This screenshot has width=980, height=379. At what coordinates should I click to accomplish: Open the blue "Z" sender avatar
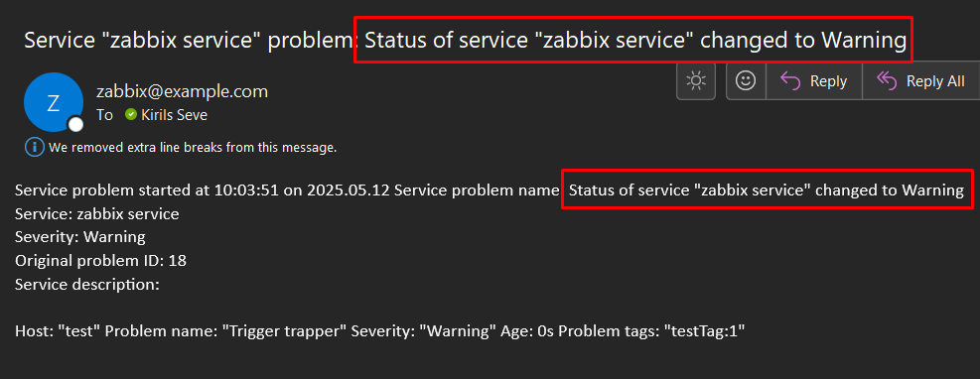point(54,102)
